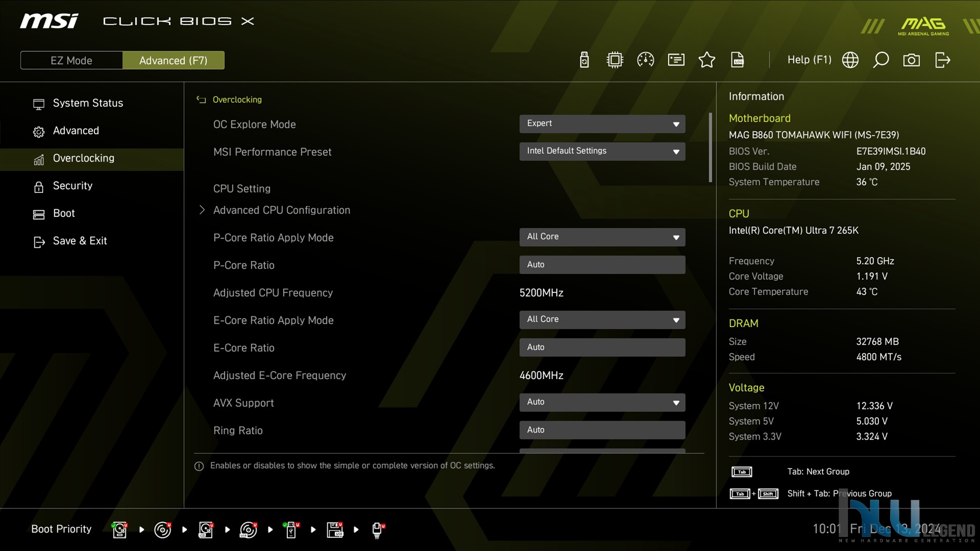This screenshot has width=980, height=551.
Task: Open the M-Flash USB BIOS update icon
Action: (x=584, y=60)
